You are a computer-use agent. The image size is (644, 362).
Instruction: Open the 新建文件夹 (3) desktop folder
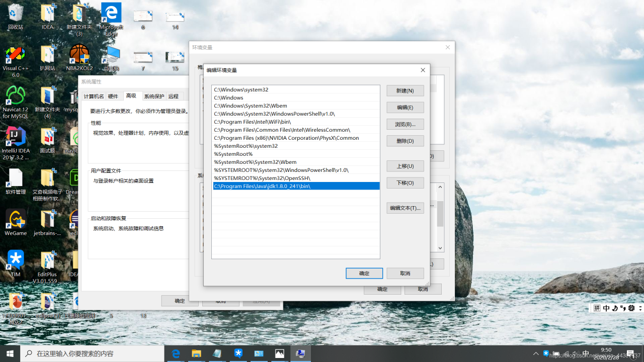pyautogui.click(x=79, y=19)
